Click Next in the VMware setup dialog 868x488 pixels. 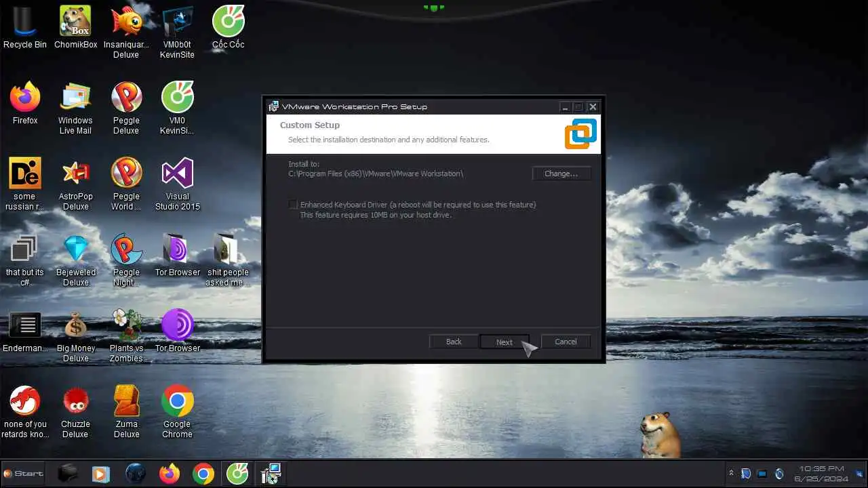point(504,342)
